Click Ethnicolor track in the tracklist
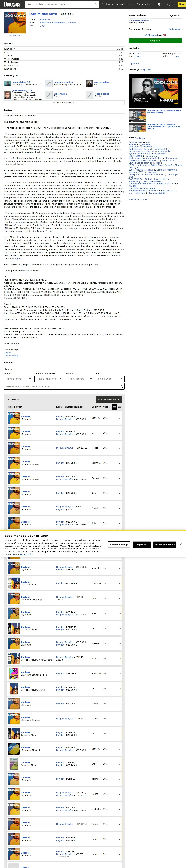 coord(9,49)
